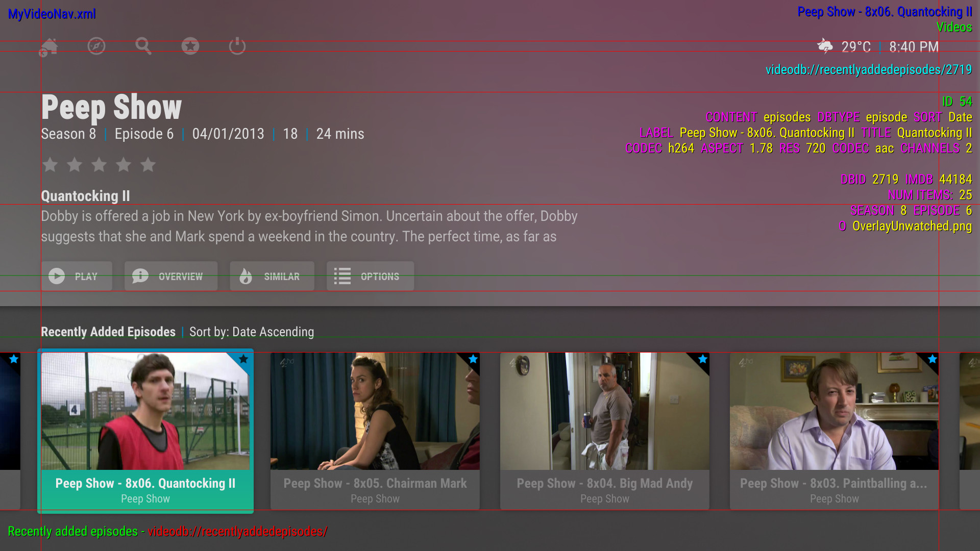This screenshot has width=980, height=551.
Task: Click 'Sort by: Date Ascending' label
Action: [x=252, y=332]
